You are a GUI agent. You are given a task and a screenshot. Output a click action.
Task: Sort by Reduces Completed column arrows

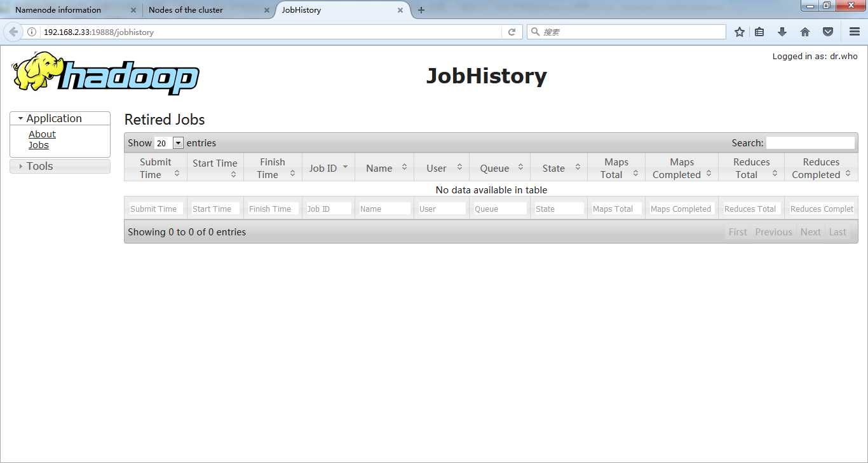tap(848, 173)
